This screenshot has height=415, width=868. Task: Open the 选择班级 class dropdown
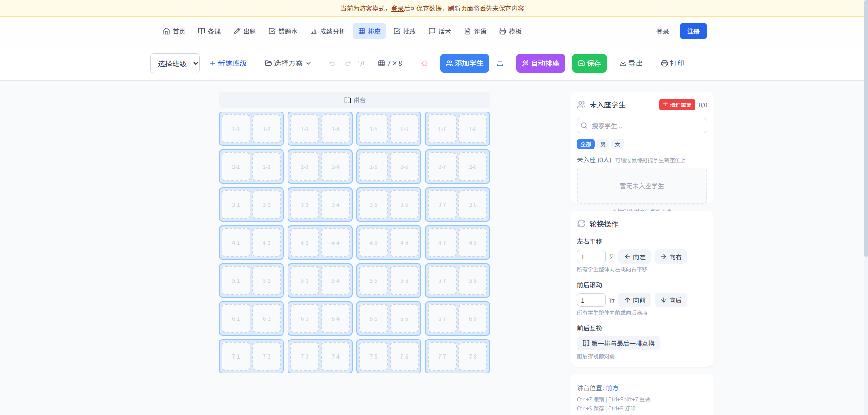[x=175, y=63]
